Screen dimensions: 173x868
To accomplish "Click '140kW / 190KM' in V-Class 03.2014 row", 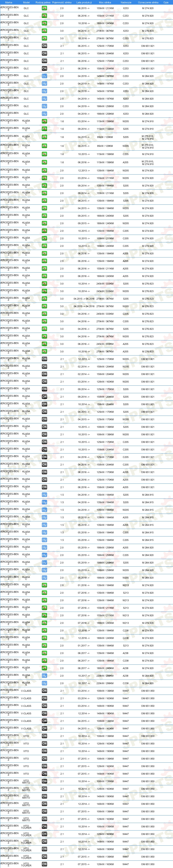I will point(105,706).
